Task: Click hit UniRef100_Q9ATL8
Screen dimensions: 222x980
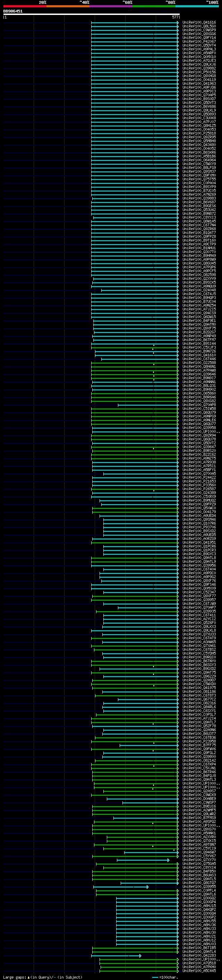Action: [199, 558]
